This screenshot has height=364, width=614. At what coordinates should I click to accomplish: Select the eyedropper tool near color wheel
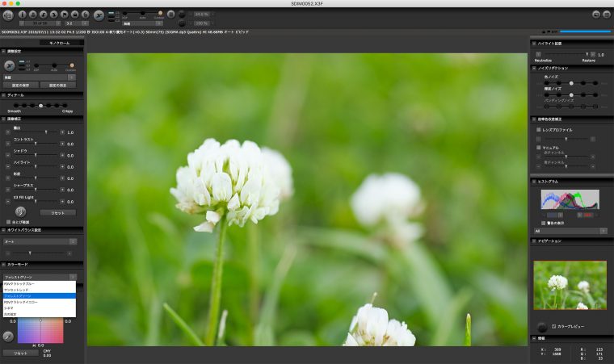pos(8,336)
